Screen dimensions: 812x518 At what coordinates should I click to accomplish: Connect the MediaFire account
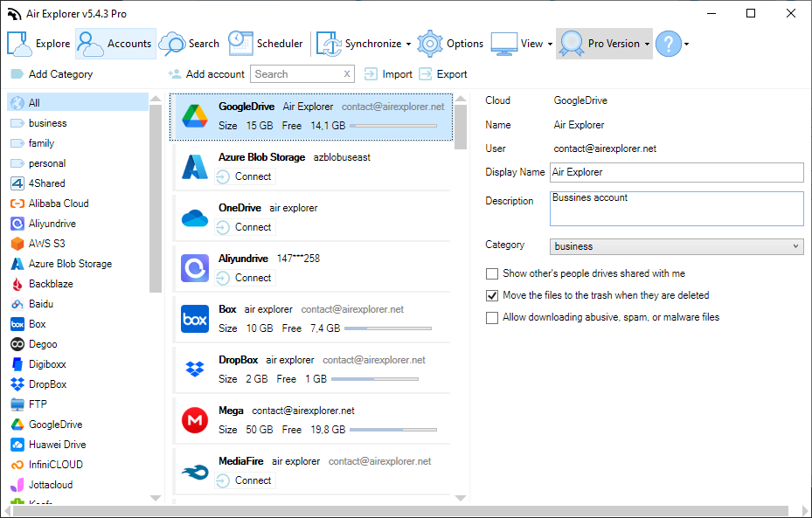coord(246,480)
